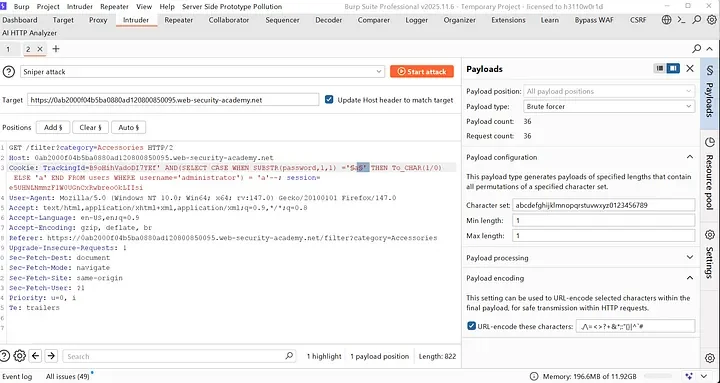Open the settings gear in top bar
Viewport: 720px width, 383px height.
[711, 20]
